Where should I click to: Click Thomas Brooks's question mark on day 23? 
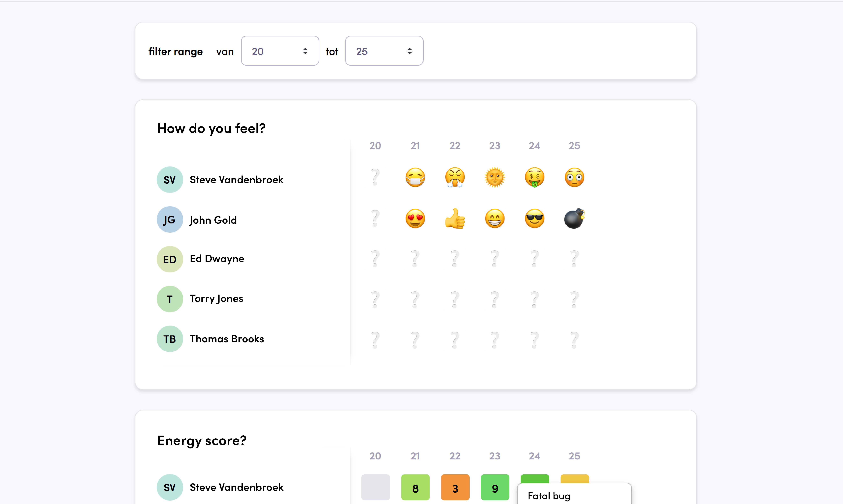pyautogui.click(x=495, y=340)
